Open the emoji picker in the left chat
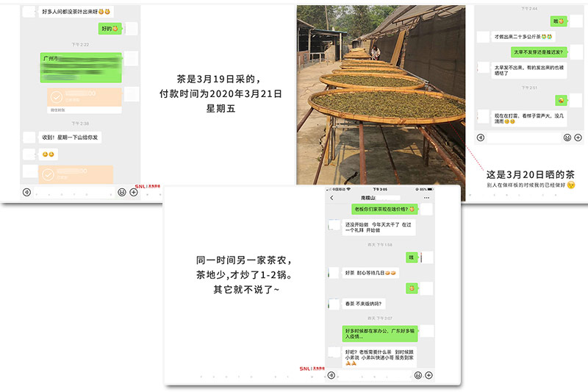The width and height of the screenshot is (588, 392). 122,193
